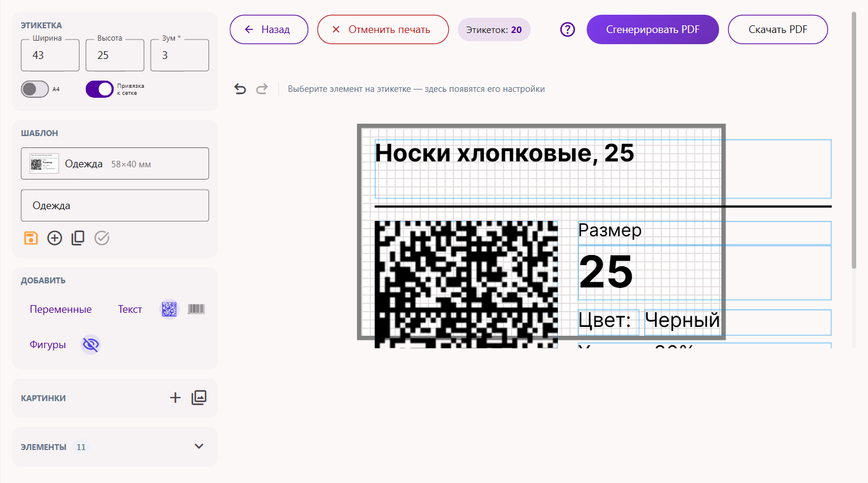Screen dimensions: 868x483
Task: Save the template with the orange disk icon
Action: pos(31,238)
